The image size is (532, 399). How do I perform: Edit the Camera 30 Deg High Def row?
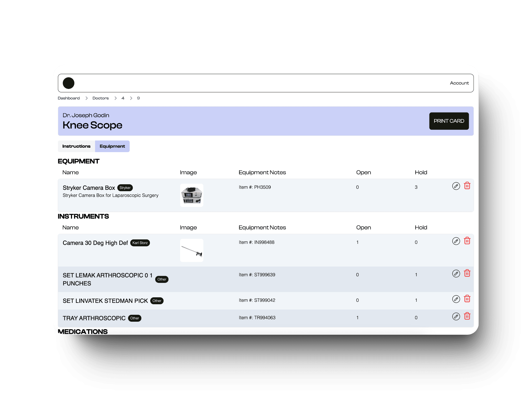[456, 241]
